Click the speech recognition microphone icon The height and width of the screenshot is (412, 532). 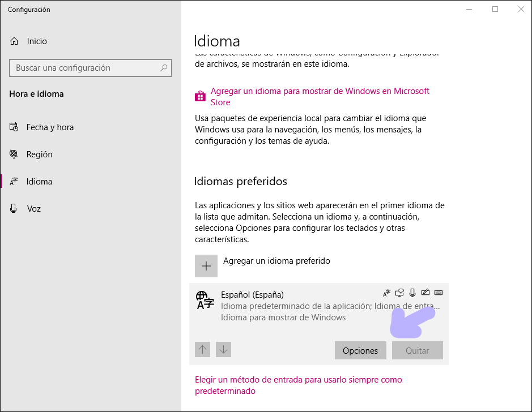pyautogui.click(x=412, y=293)
